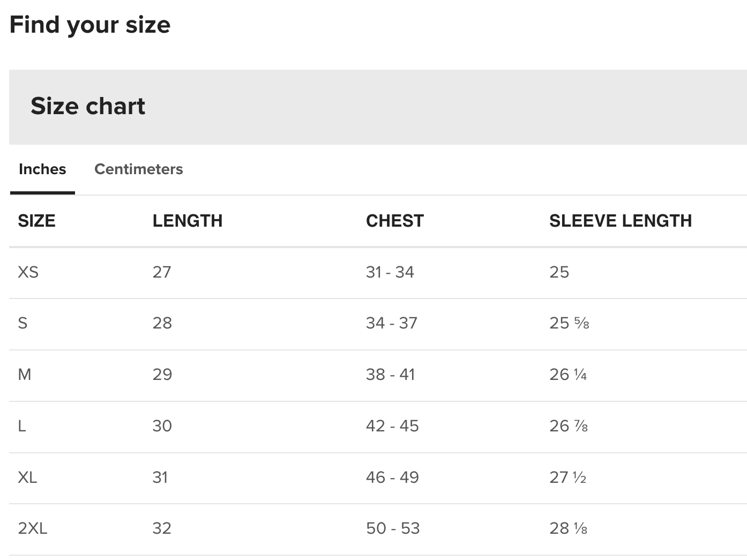This screenshot has height=560, width=747.
Task: Select the M size row label
Action: click(25, 375)
